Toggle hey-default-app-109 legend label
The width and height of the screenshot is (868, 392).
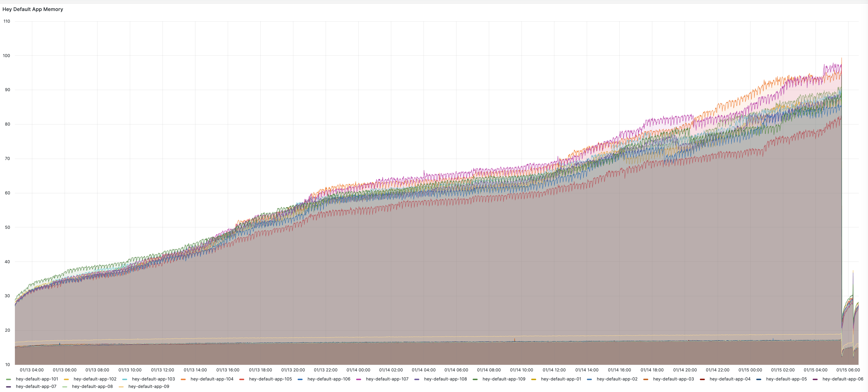[x=504, y=379]
